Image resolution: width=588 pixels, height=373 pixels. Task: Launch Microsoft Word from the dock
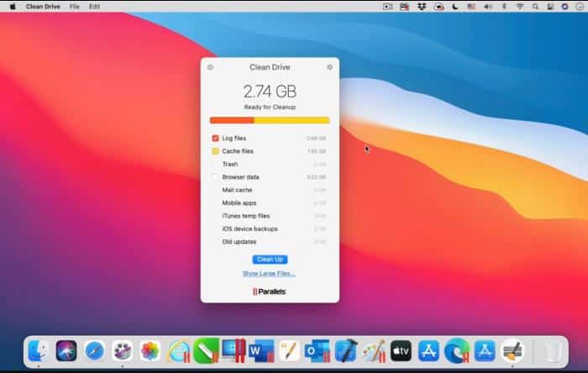point(261,350)
